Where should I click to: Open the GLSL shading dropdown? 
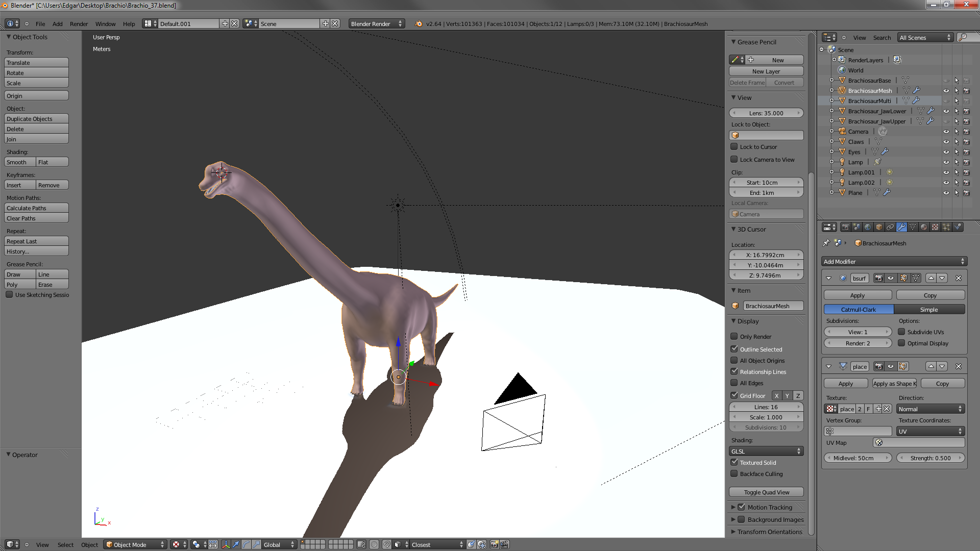pyautogui.click(x=766, y=451)
